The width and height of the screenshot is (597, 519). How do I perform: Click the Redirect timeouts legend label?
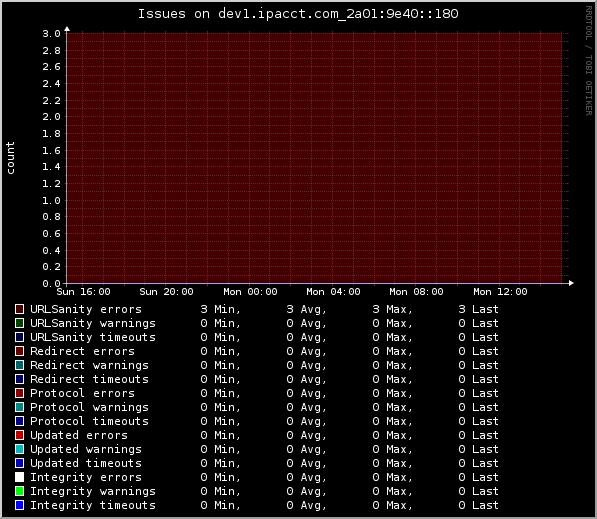click(x=89, y=379)
